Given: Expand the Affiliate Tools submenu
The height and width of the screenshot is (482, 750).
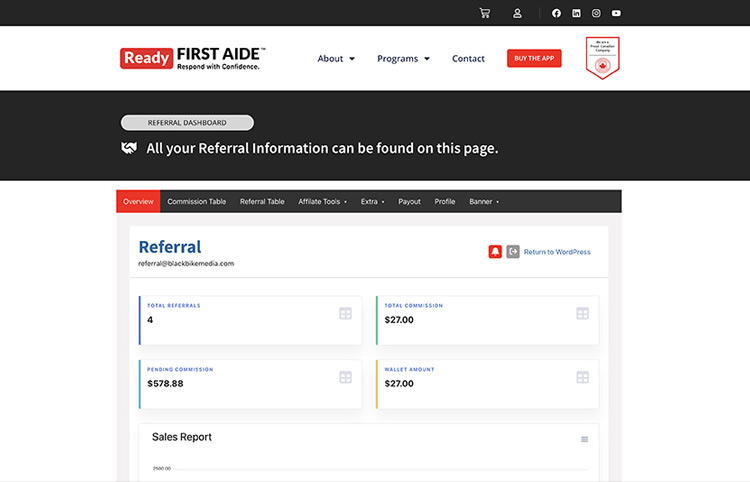Looking at the screenshot, I should 322,202.
